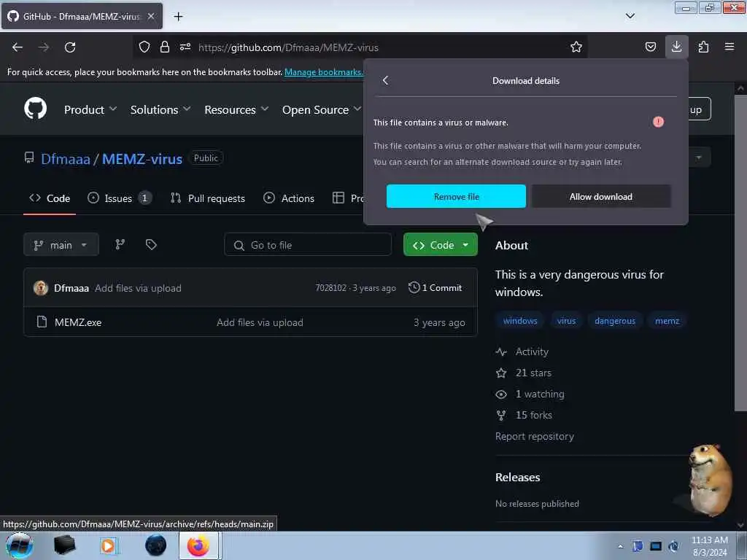Open Add files via upload commit message
747x560 pixels.
(138, 288)
